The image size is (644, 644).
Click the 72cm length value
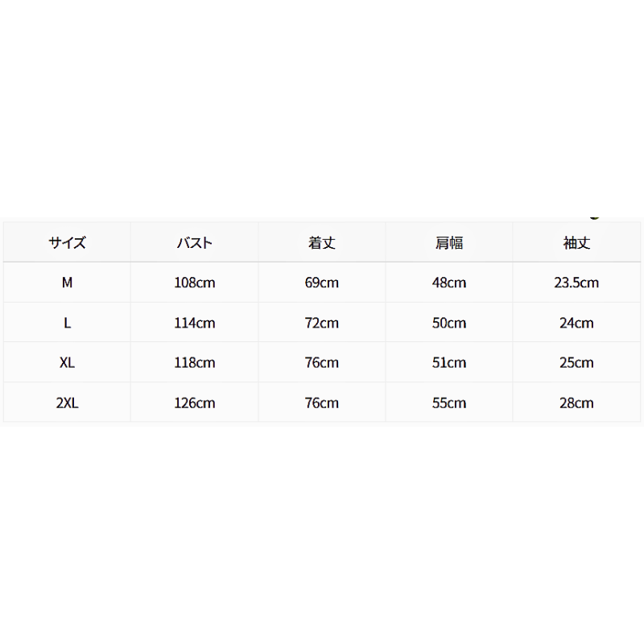(321, 323)
